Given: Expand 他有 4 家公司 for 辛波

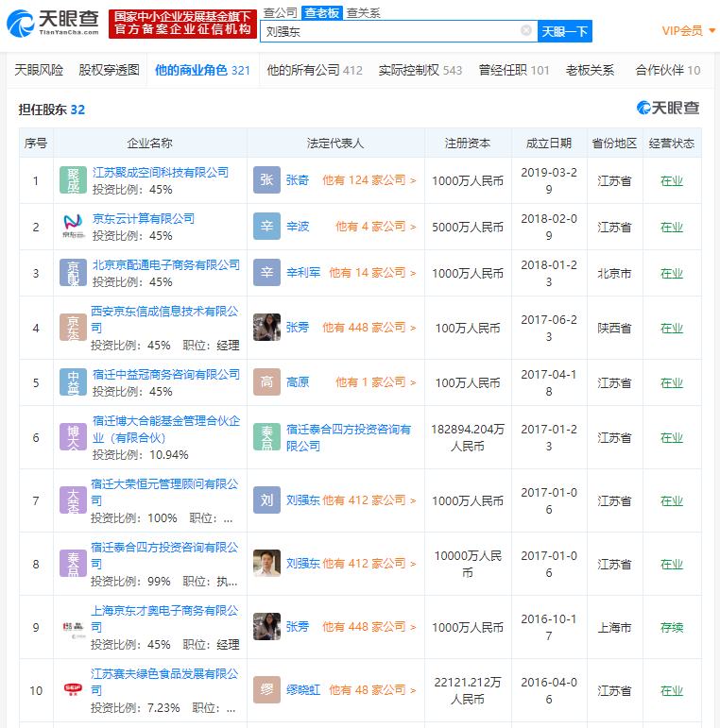Looking at the screenshot, I should (x=375, y=227).
